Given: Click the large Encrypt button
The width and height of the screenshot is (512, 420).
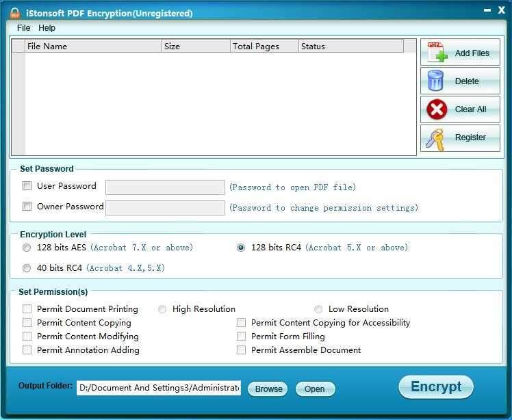Looking at the screenshot, I should 436,386.
